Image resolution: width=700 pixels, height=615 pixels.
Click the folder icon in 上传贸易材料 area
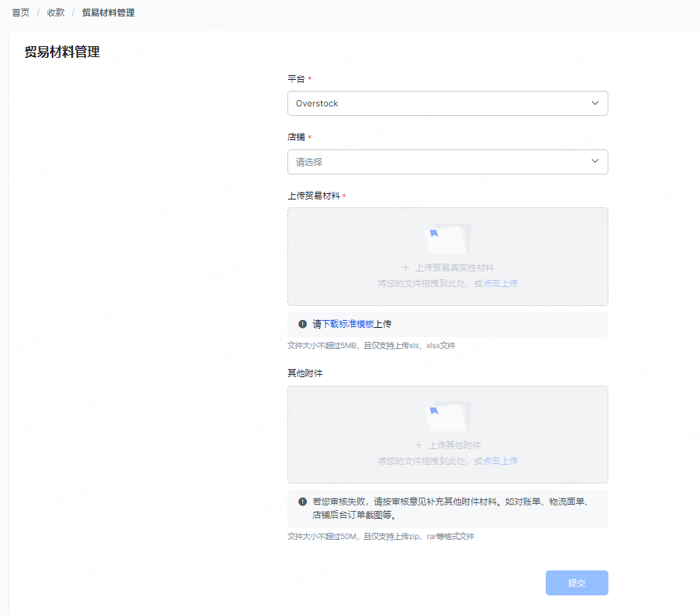click(x=447, y=239)
